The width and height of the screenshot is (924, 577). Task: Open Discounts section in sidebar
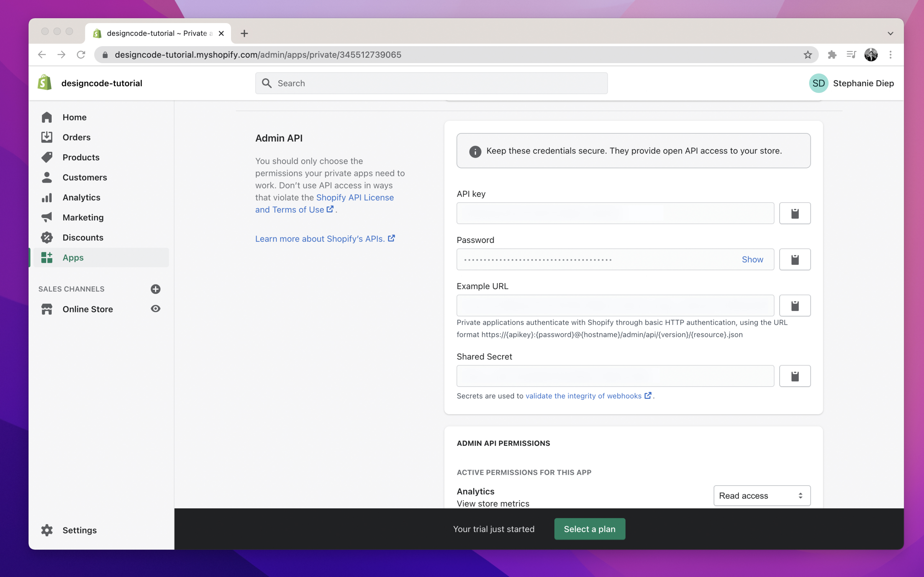click(83, 237)
